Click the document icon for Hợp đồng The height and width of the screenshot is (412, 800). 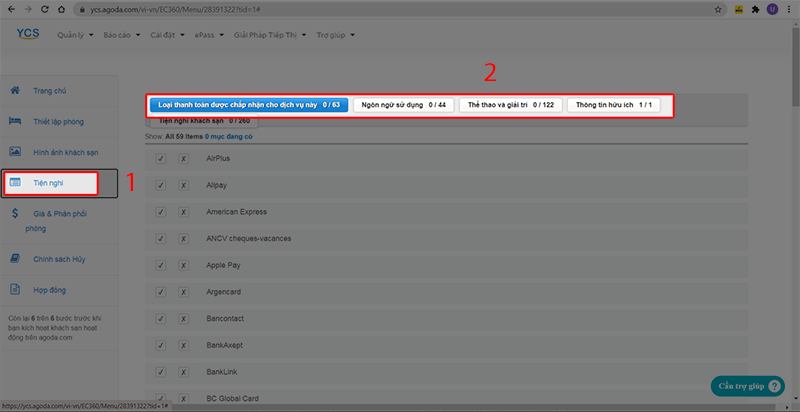15,290
